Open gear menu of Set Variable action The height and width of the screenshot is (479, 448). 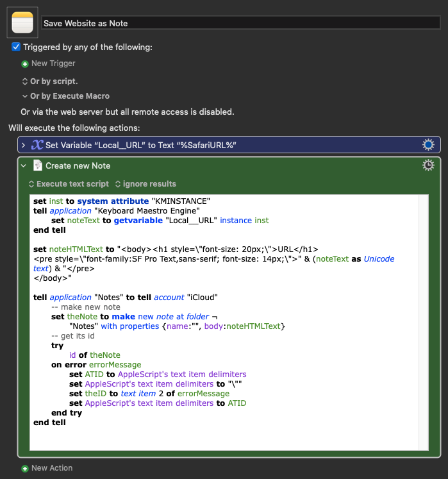(428, 144)
